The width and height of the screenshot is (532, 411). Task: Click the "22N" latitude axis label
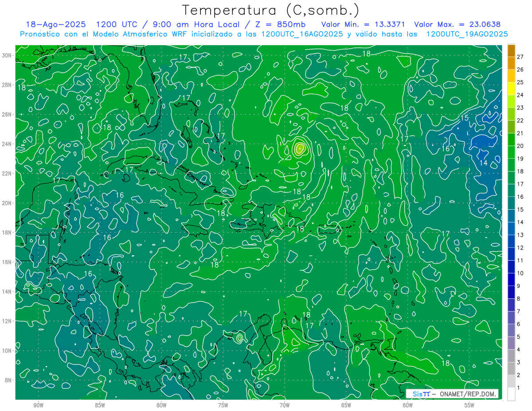click(x=7, y=173)
